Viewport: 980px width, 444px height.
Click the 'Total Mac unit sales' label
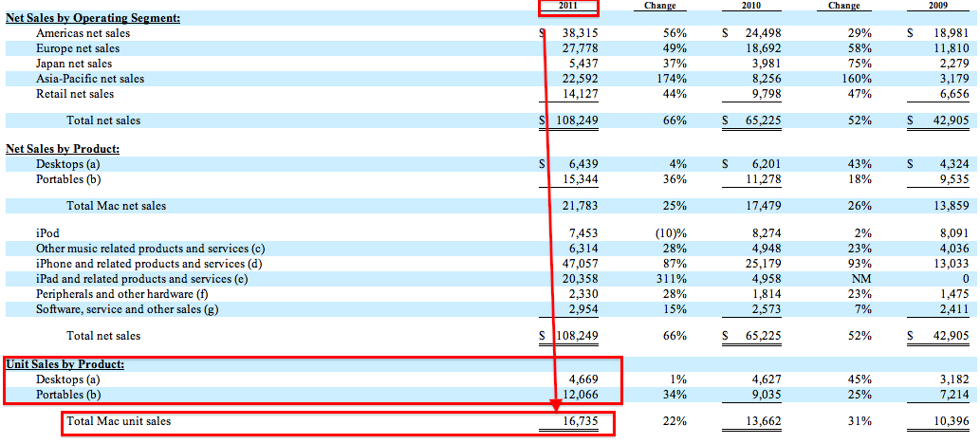coord(119,421)
